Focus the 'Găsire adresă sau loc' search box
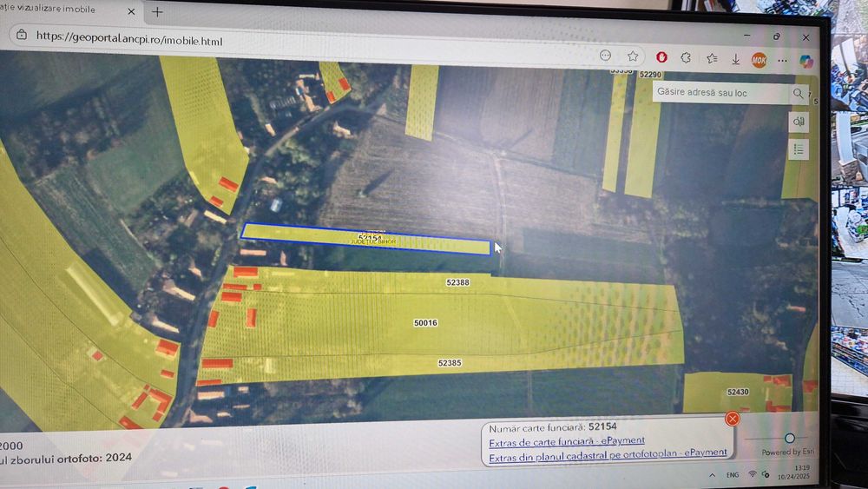Image resolution: width=868 pixels, height=489 pixels. pyautogui.click(x=720, y=92)
